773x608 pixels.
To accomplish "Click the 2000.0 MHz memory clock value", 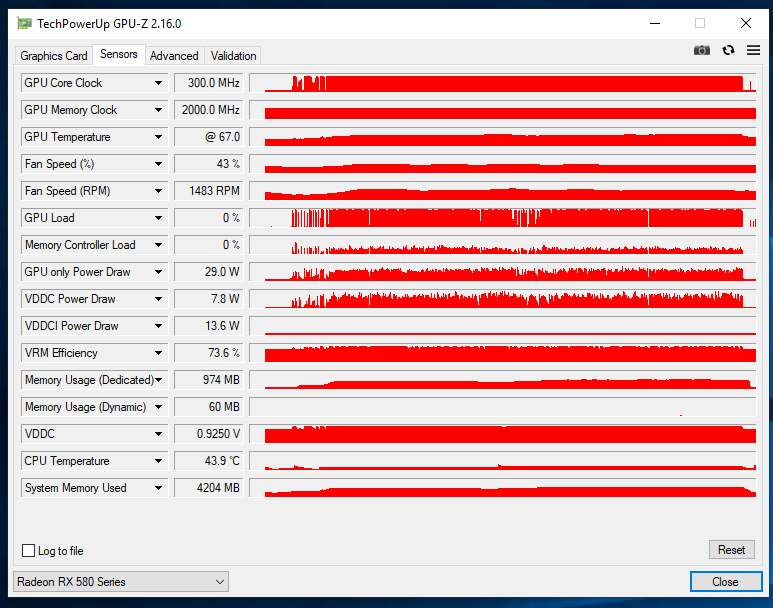I will click(x=209, y=110).
